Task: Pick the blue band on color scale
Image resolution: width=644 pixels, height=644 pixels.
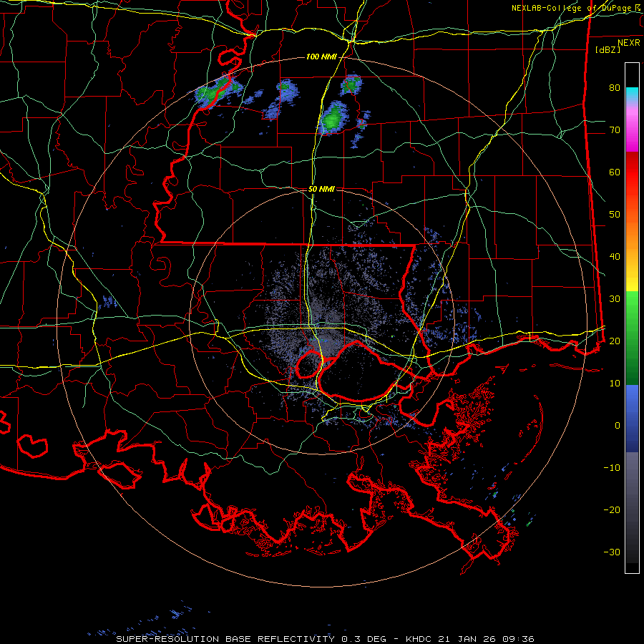Action: tap(632, 419)
